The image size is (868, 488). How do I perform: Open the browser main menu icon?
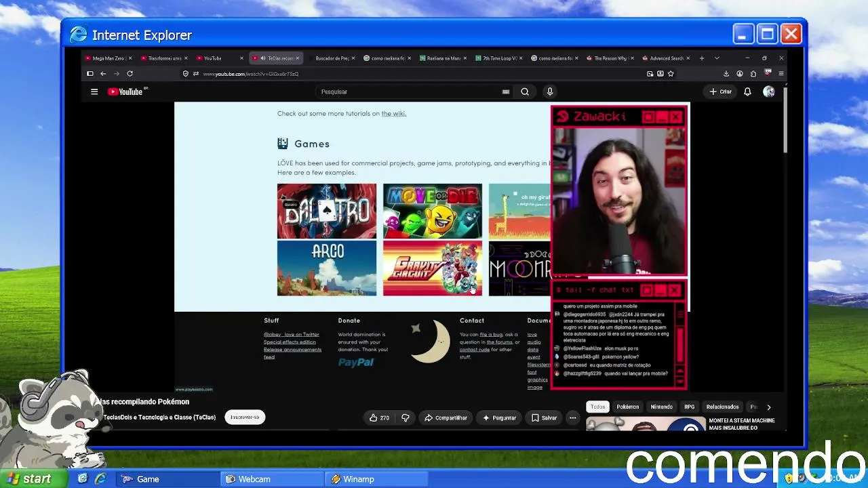781,74
